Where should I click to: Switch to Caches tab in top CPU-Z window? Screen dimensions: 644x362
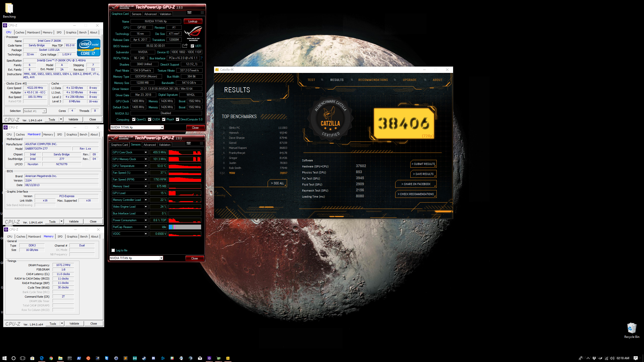click(x=20, y=32)
